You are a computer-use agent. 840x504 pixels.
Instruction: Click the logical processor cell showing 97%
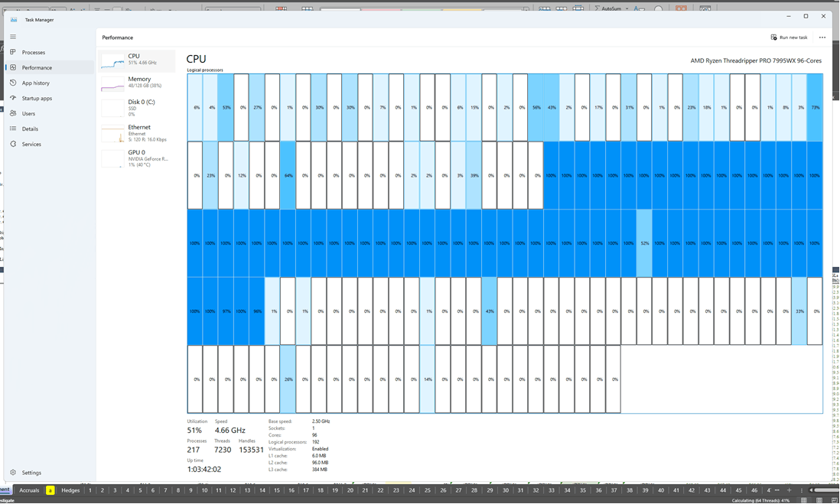point(226,311)
